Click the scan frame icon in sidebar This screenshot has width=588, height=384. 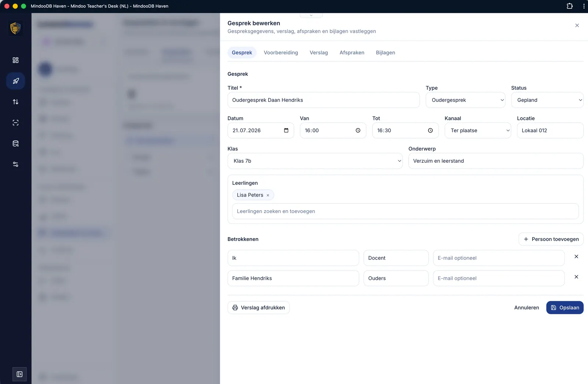pos(15,123)
